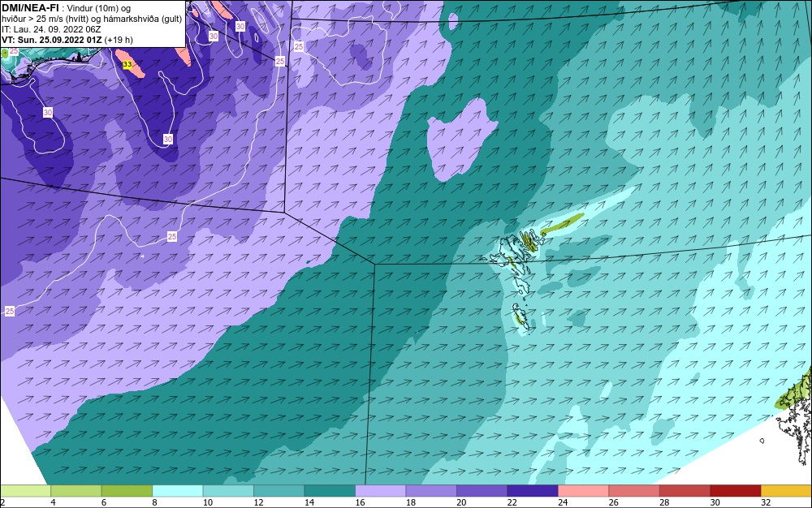Pick the 28–30 m/s red legend swatch
Viewport: 812px width, 508px height.
685,491
